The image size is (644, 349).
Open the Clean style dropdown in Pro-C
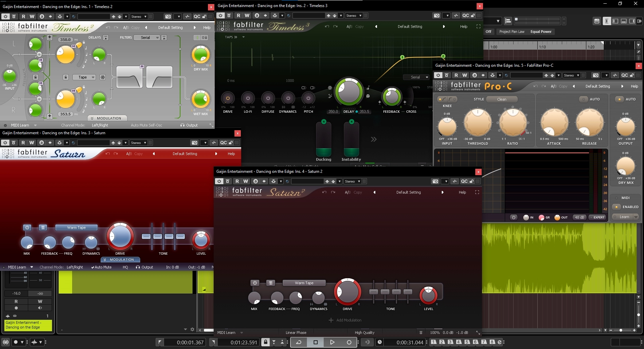(x=502, y=99)
